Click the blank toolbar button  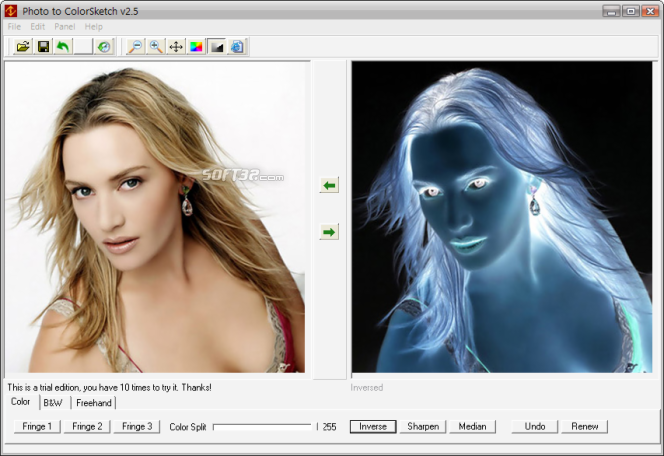83,46
